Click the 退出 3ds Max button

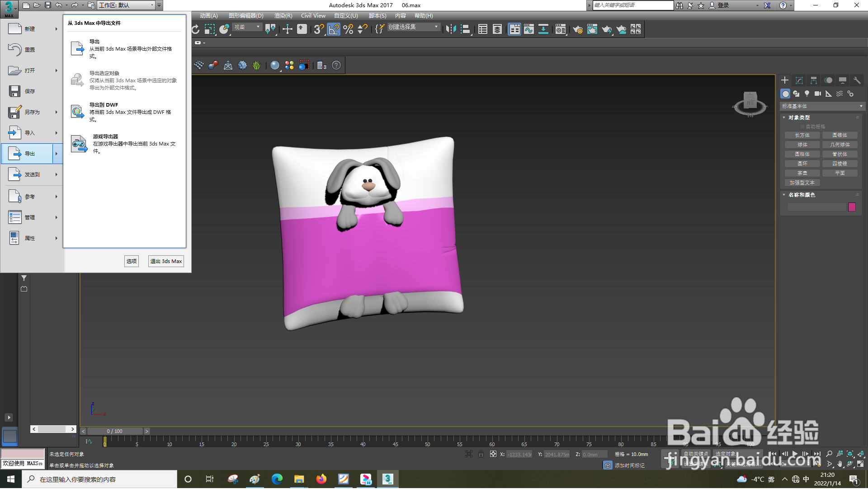[x=166, y=262]
